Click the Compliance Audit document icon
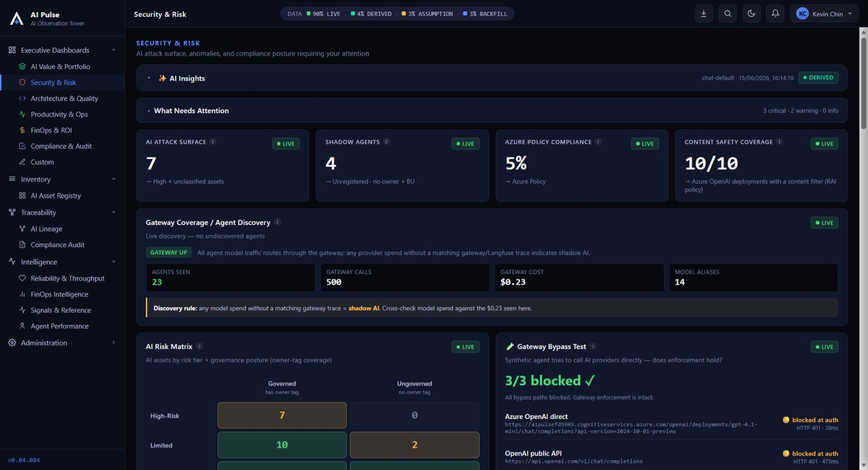This screenshot has width=868, height=470. 22,245
